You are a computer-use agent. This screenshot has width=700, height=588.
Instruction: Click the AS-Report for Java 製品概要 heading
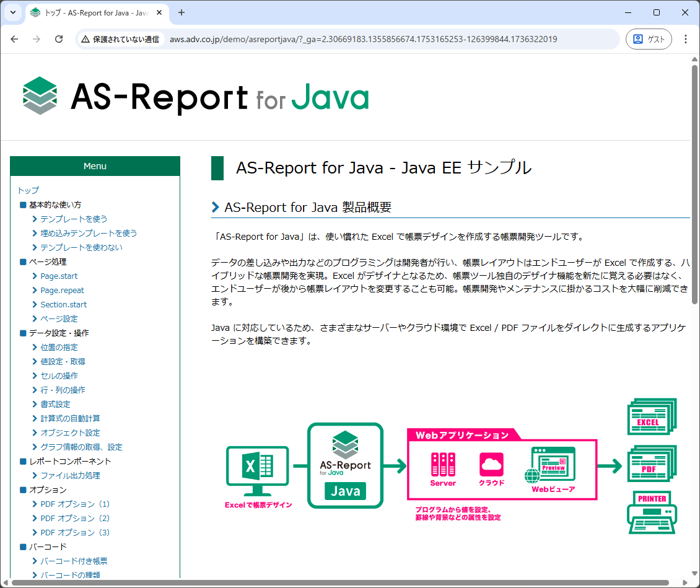click(x=308, y=207)
